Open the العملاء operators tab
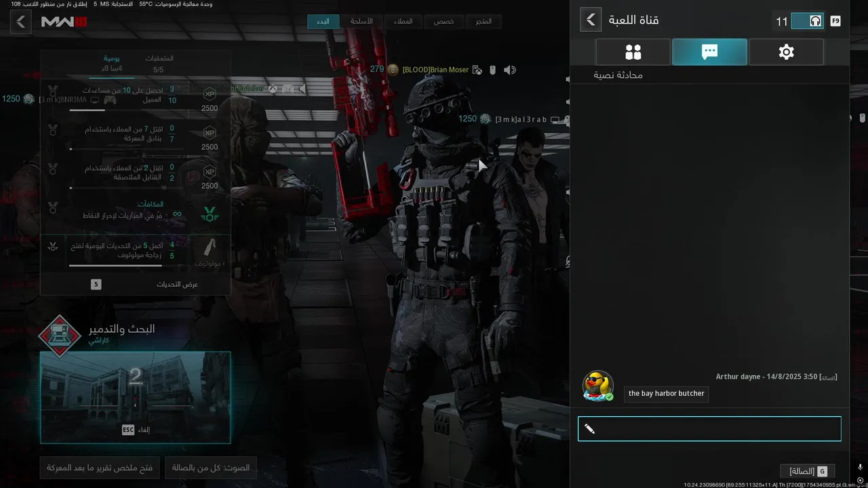 [x=403, y=22]
